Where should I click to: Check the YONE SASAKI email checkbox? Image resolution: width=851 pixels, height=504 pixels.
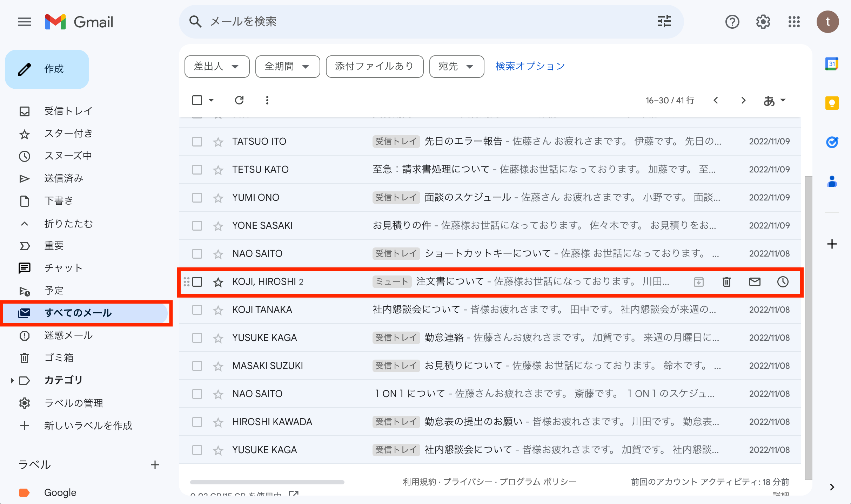197,226
